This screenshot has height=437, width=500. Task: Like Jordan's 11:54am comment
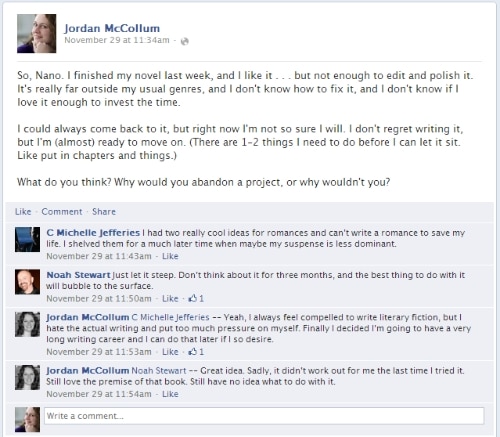click(170, 394)
